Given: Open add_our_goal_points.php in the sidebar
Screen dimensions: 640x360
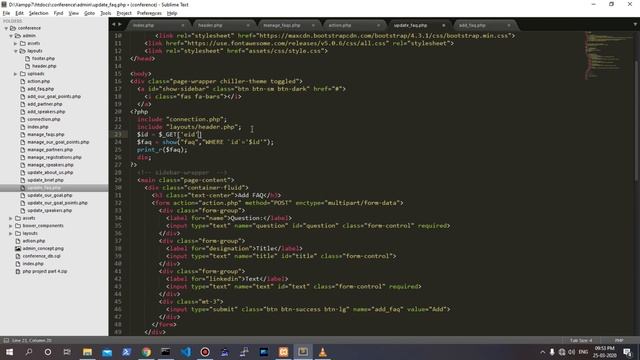Looking at the screenshot, I should click(x=54, y=96).
